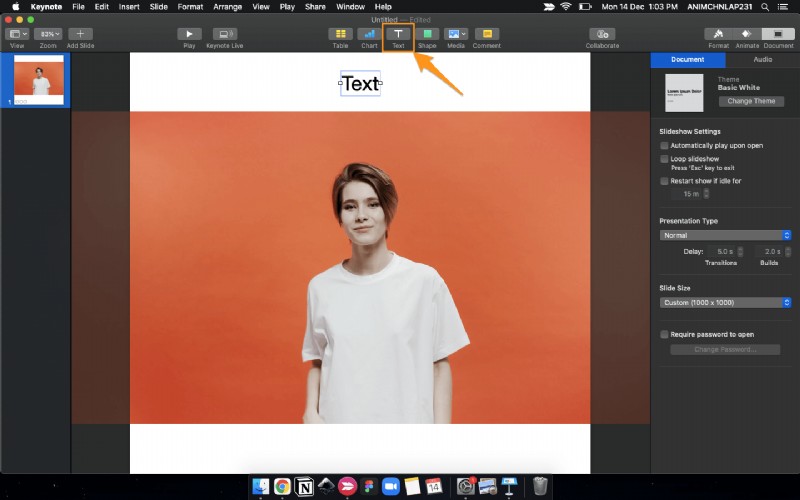
Task: Open the Insert menu
Action: [129, 7]
